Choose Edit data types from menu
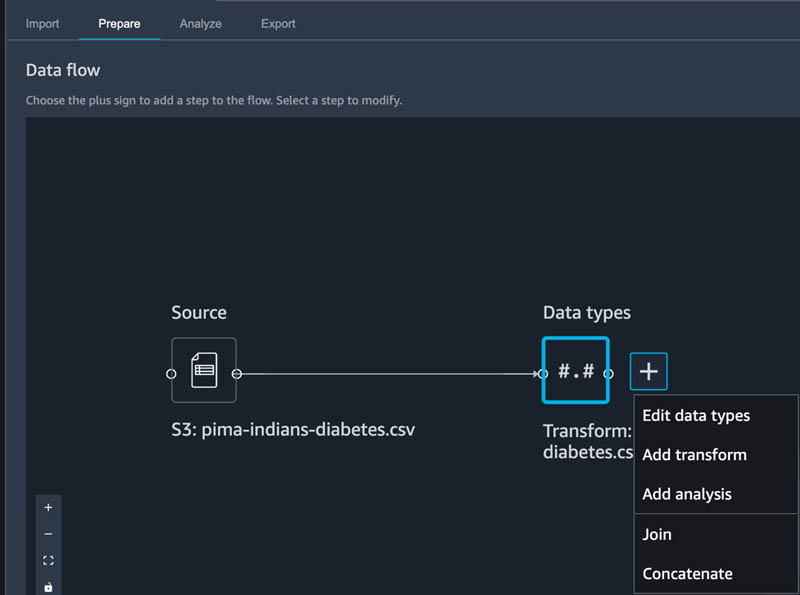This screenshot has height=595, width=800. [716, 415]
